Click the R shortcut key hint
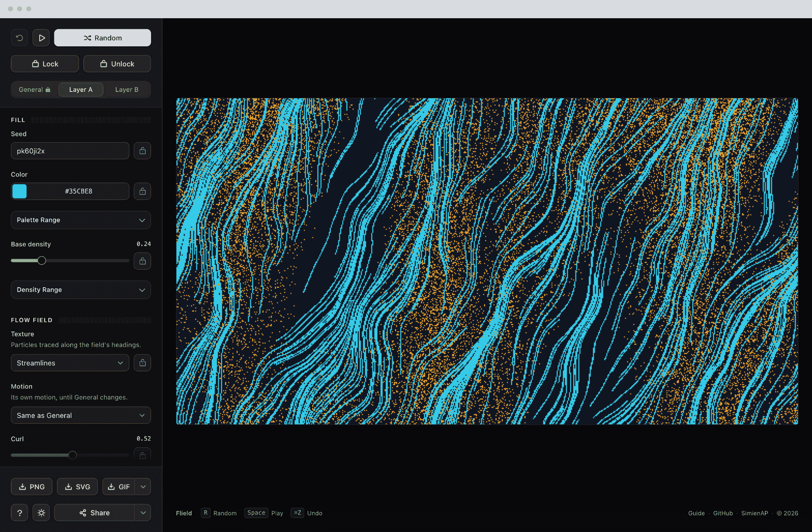Viewport: 812px width, 532px height. pos(205,513)
